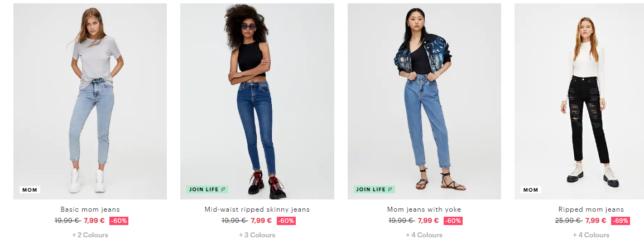Image resolution: width=644 pixels, height=239 pixels.
Task: Open the Basic mom jeans product photo
Action: 90,101
